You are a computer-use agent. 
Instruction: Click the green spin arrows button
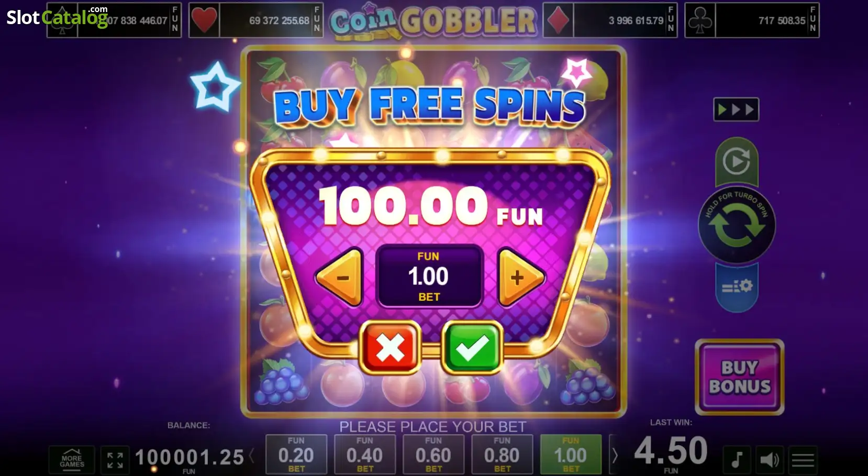737,225
